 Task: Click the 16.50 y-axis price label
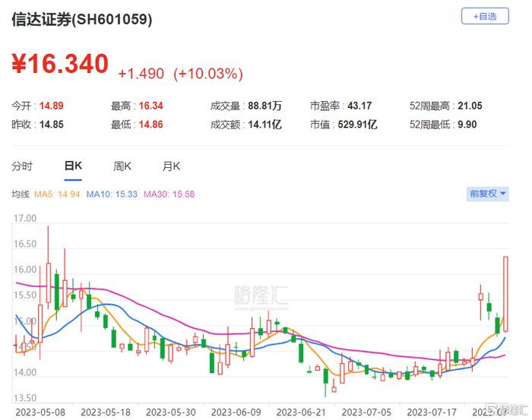25,244
